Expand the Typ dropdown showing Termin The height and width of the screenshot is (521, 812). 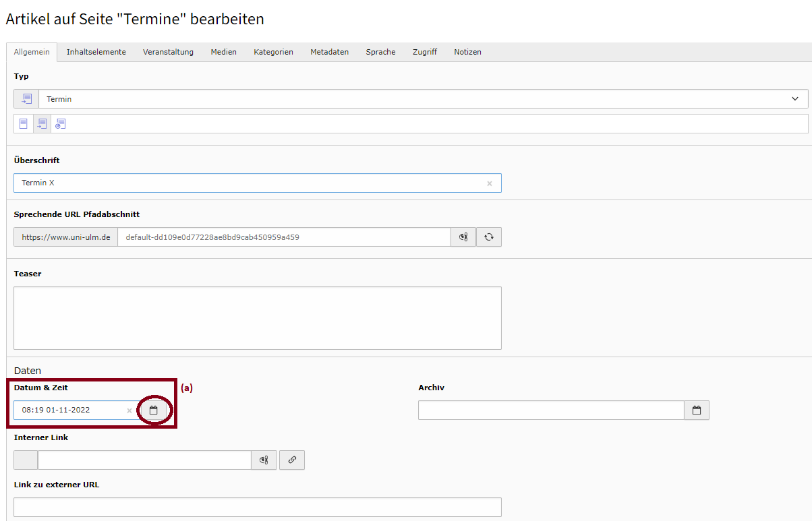coord(423,99)
